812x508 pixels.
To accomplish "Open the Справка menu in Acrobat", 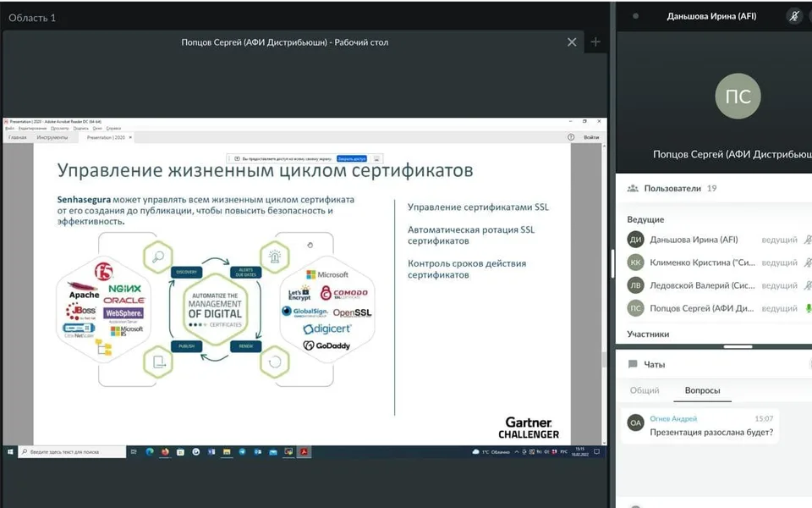I will pyautogui.click(x=113, y=128).
